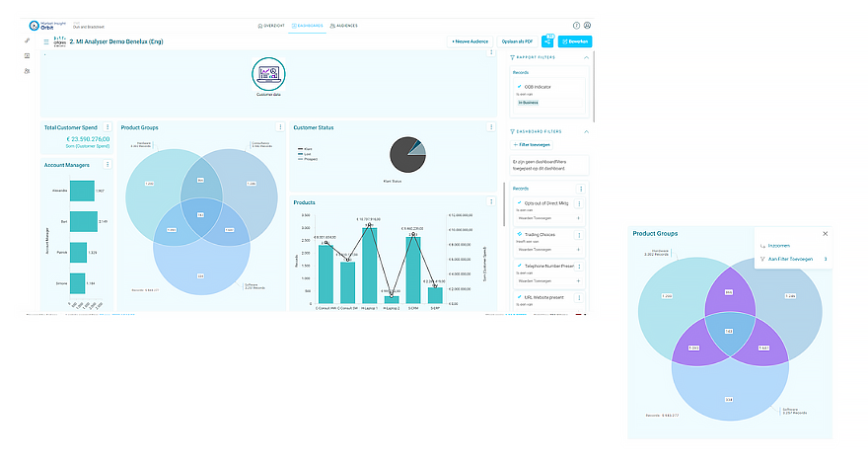Click the share icon button
The height and width of the screenshot is (466, 868).
pos(547,41)
